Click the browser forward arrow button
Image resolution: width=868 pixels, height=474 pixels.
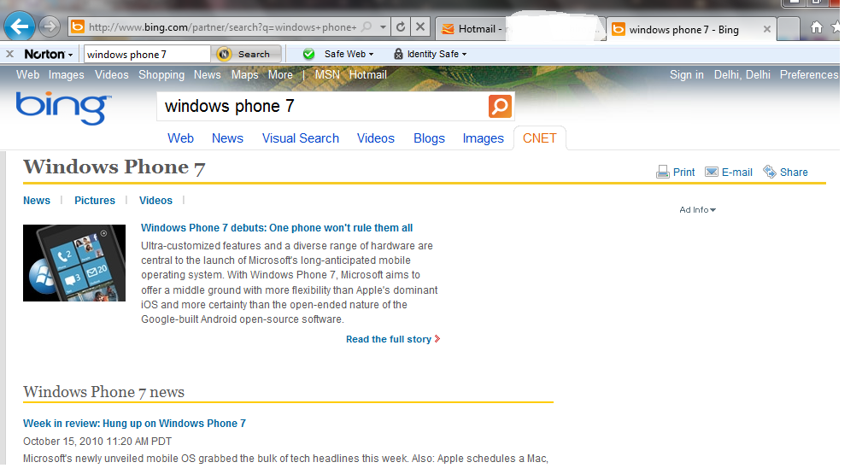point(50,26)
